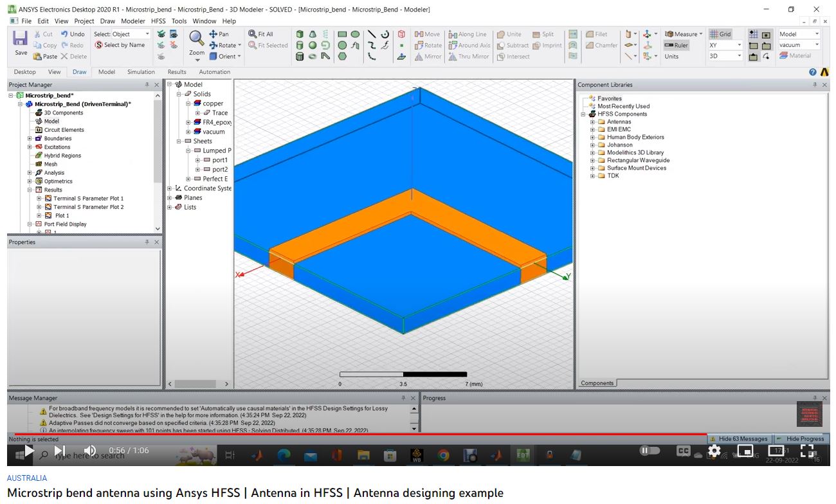
Task: Toggle the Ruler display
Action: (x=676, y=45)
